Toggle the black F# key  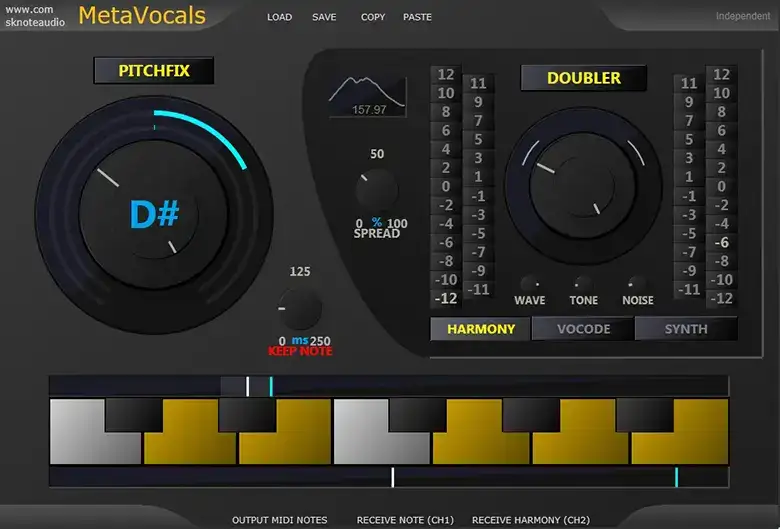pos(417,415)
